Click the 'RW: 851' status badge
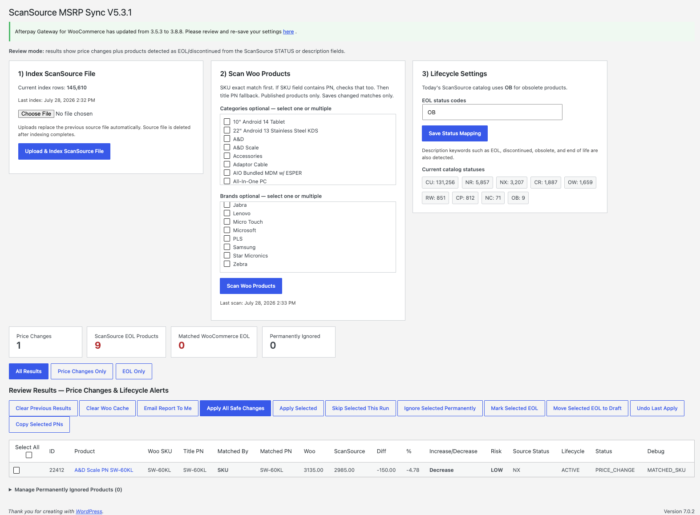Viewport: 700px width, 515px height. click(x=435, y=198)
